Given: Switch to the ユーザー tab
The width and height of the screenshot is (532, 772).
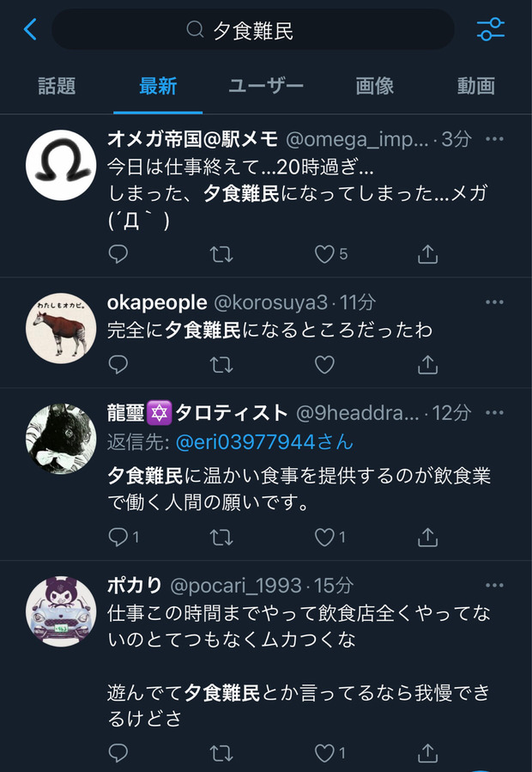Looking at the screenshot, I should pos(266,86).
